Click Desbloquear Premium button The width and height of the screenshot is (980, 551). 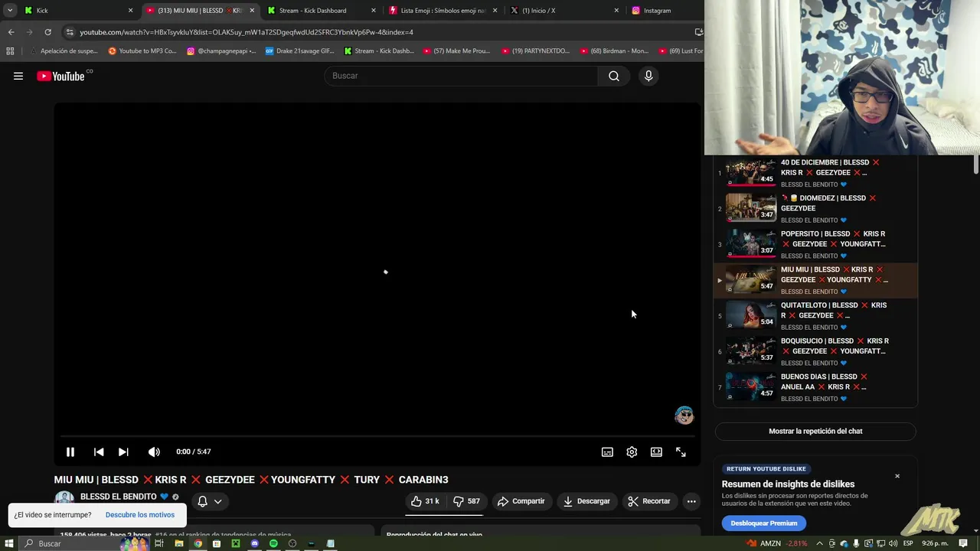[763, 523]
